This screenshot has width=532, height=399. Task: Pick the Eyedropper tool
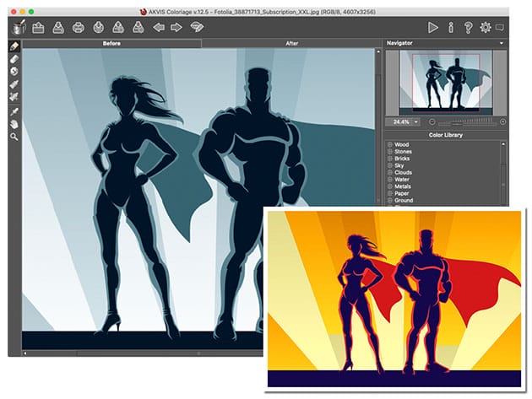click(x=14, y=111)
